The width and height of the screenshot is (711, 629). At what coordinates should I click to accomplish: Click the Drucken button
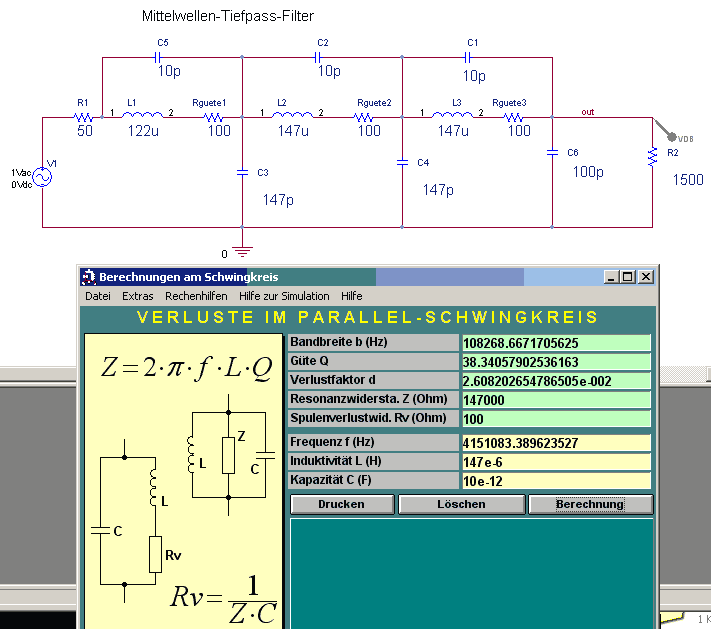[x=341, y=504]
